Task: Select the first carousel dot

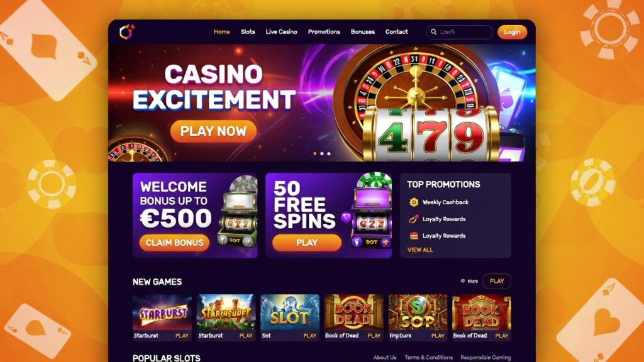Action: point(315,153)
